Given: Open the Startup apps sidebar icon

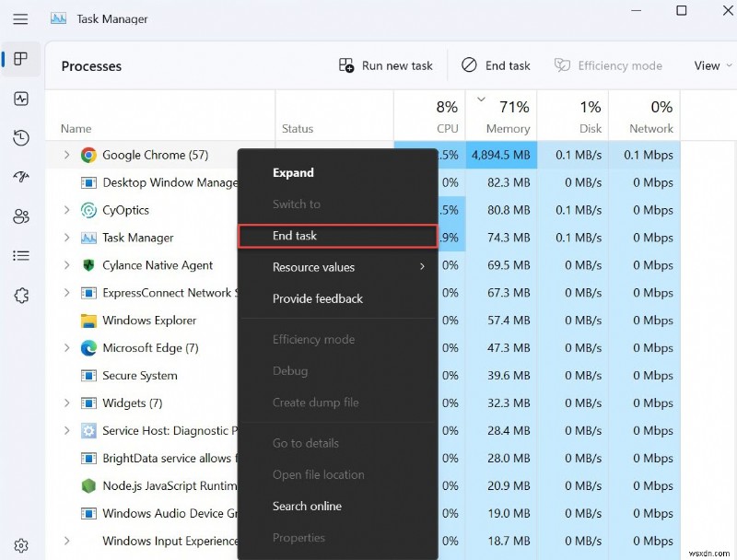Looking at the screenshot, I should click(20, 176).
